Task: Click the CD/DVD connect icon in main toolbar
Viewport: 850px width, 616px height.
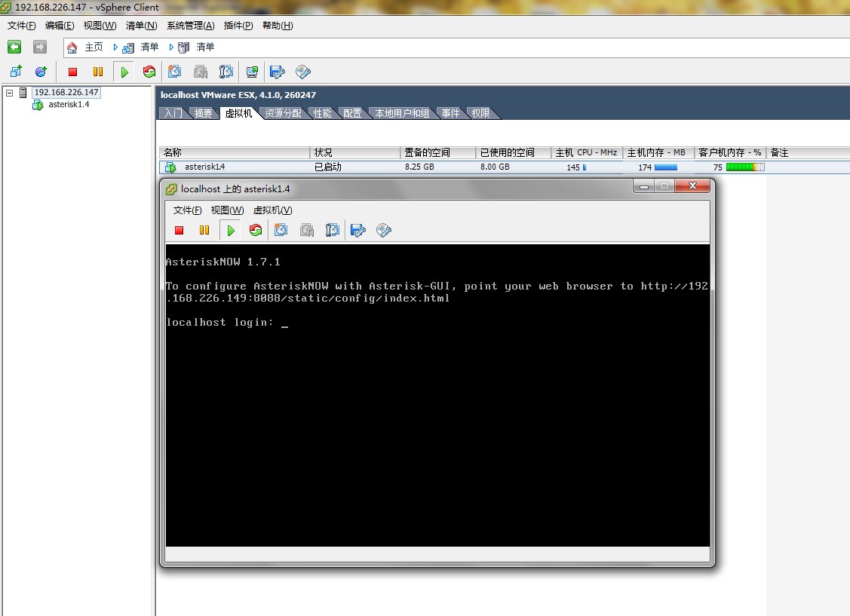Action: (x=303, y=72)
